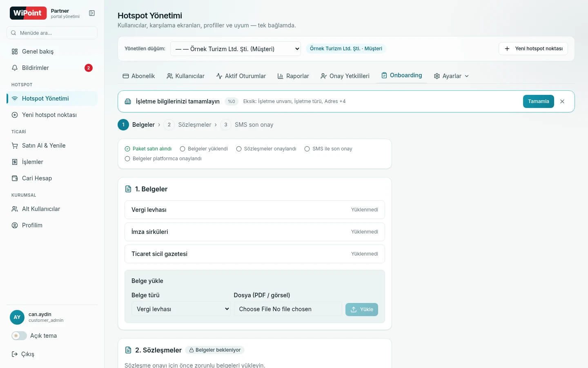
Task: Switch to the Aktif Oturumlar tab
Action: pos(241,76)
